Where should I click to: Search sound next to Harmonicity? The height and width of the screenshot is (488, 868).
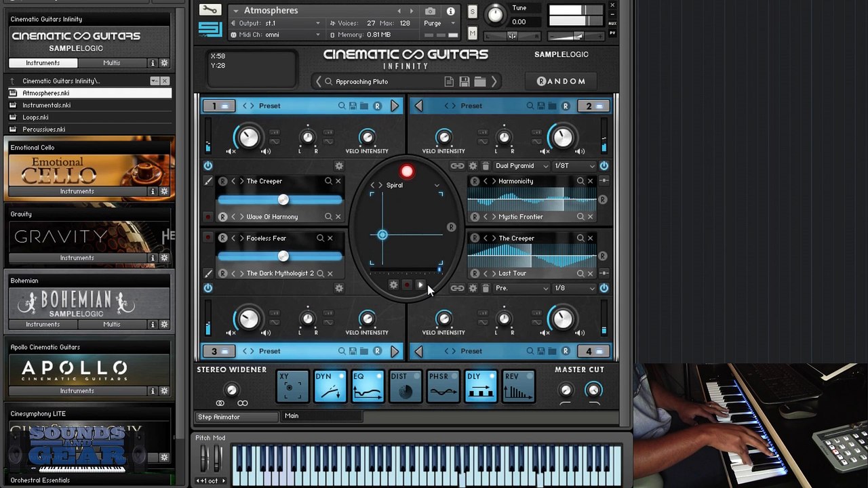tap(580, 181)
